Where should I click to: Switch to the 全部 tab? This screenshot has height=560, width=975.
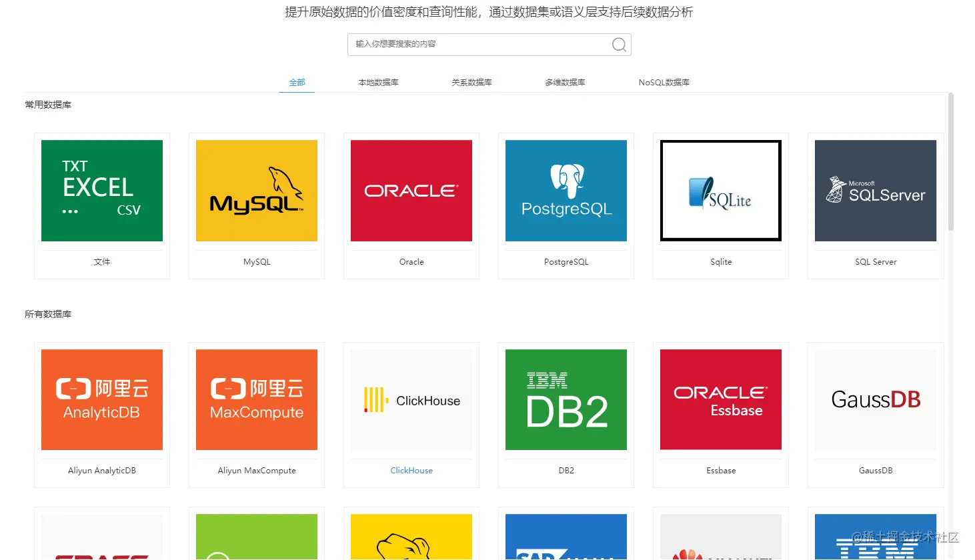(297, 83)
